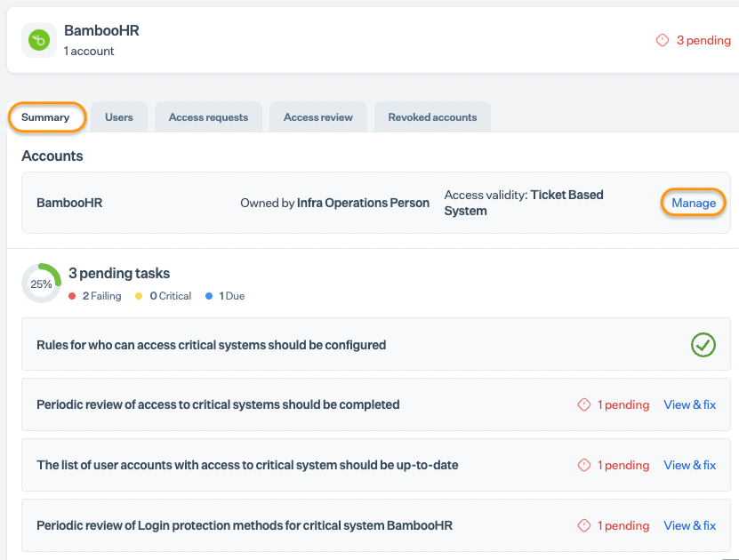
Task: Click the red Failing status dot
Action: click(x=72, y=296)
